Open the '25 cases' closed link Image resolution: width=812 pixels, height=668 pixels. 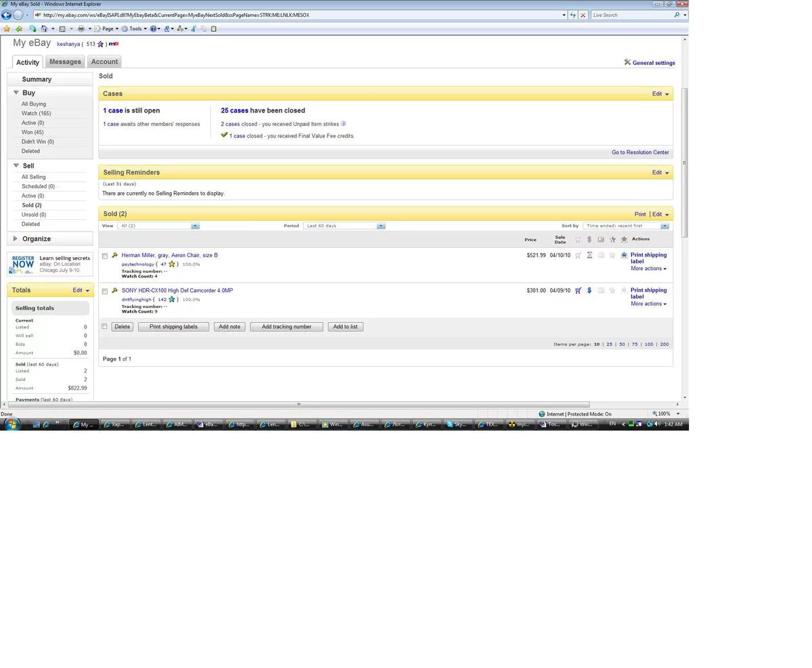point(234,110)
